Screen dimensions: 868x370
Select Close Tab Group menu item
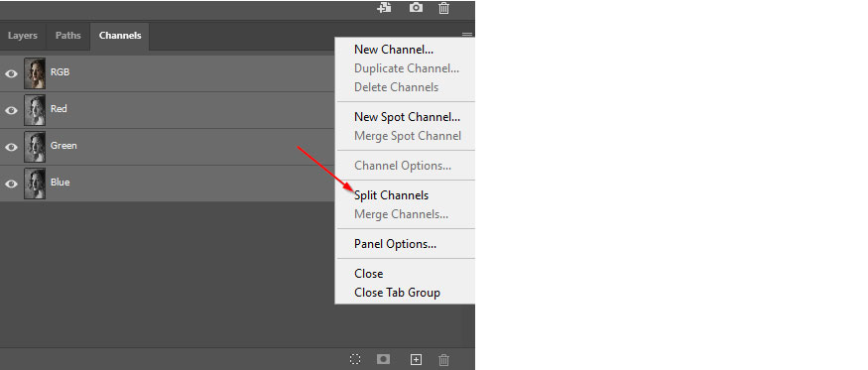click(397, 293)
